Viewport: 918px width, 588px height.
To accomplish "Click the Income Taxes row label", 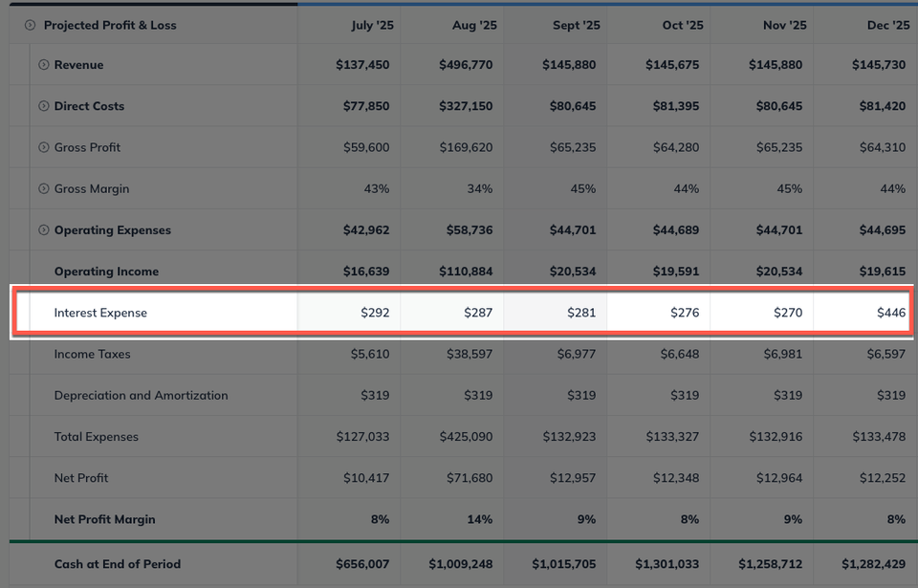I will (x=92, y=354).
